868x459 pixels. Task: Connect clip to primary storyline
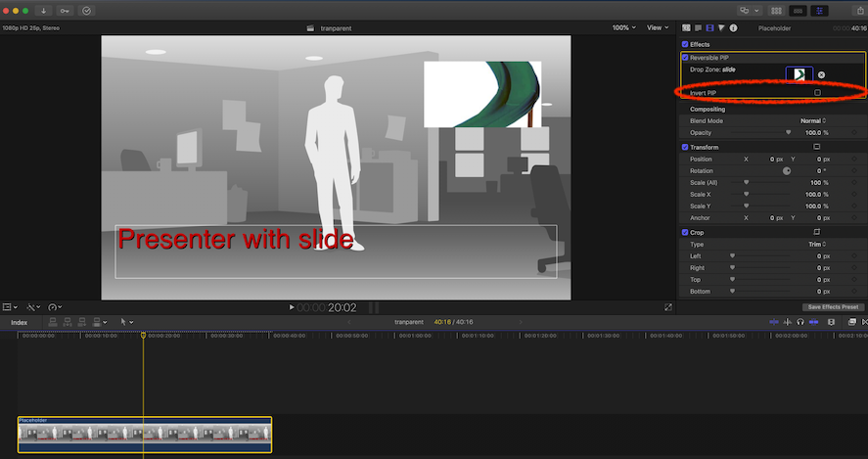[53, 322]
